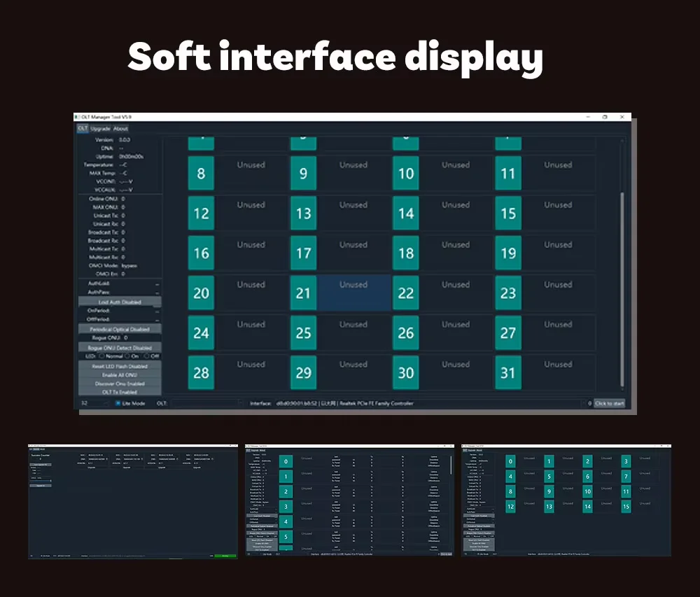The image size is (700, 597).
Task: Select the ONU 23 tile
Action: 508,293
